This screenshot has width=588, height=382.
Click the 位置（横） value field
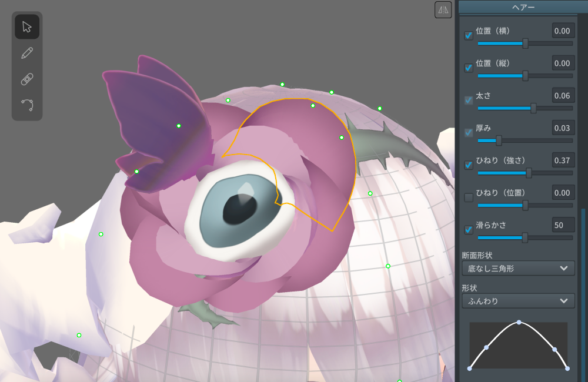point(563,31)
